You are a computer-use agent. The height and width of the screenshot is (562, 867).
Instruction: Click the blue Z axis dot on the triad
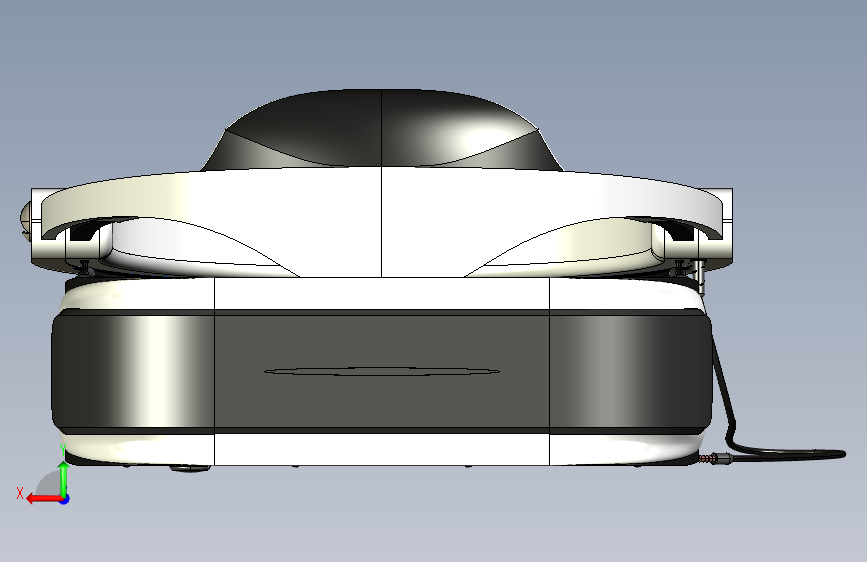click(x=65, y=499)
